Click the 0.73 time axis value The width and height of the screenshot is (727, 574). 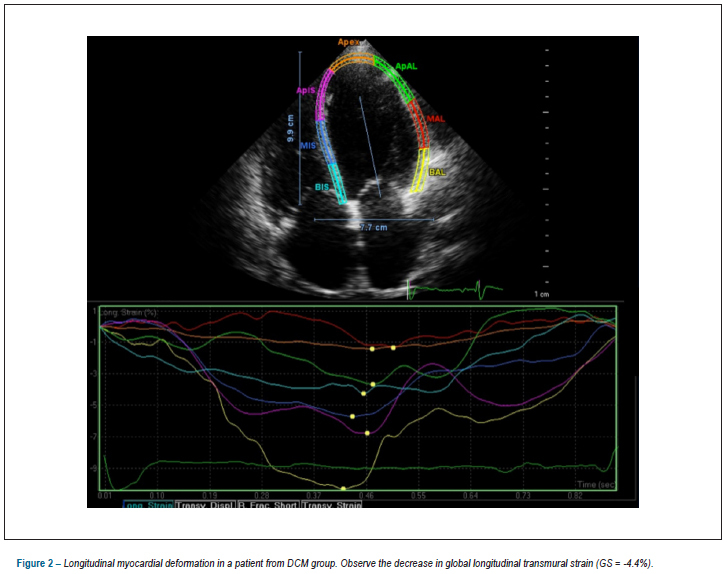(x=523, y=496)
